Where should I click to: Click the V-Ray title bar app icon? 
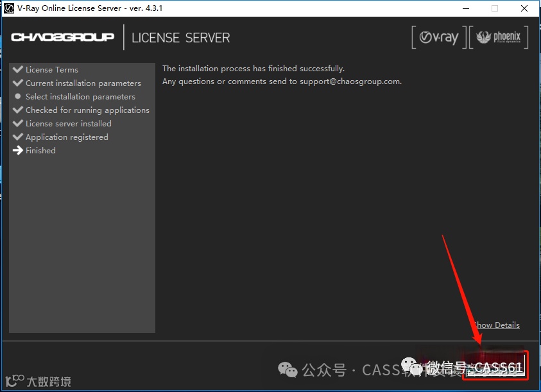click(8, 8)
